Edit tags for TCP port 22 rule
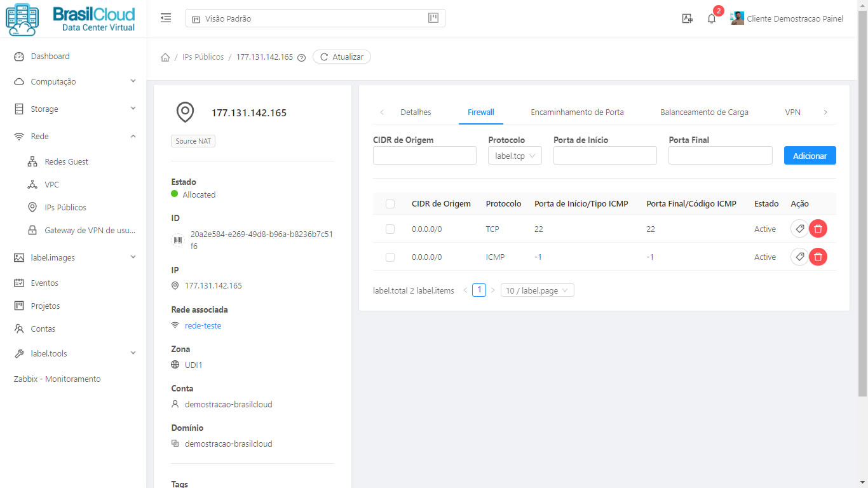 tap(800, 229)
